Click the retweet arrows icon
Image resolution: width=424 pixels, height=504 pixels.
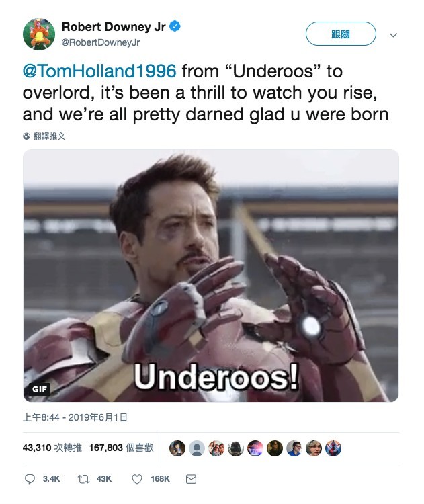tap(83, 479)
